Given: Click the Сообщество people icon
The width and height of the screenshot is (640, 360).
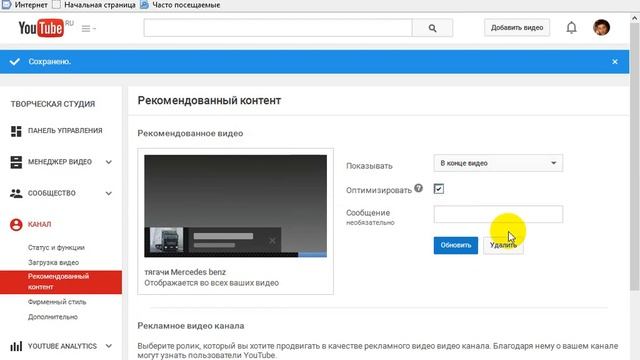Looking at the screenshot, I should [16, 193].
